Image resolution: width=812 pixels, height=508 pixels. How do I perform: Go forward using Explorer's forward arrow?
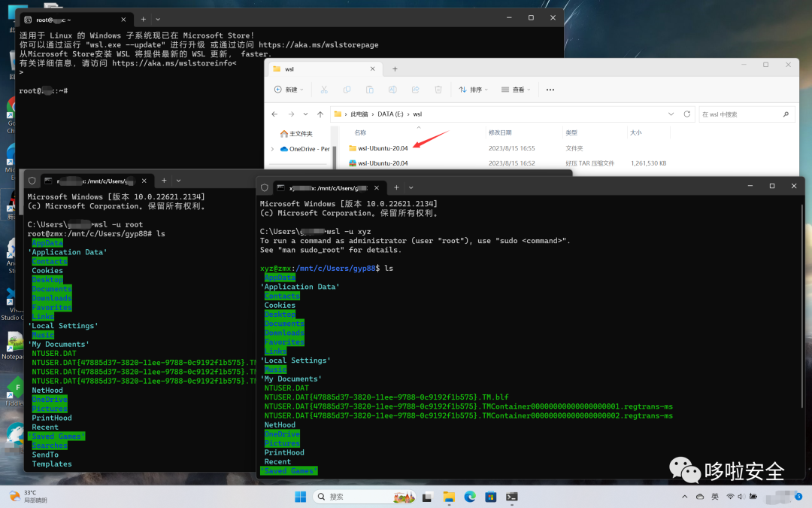(291, 114)
